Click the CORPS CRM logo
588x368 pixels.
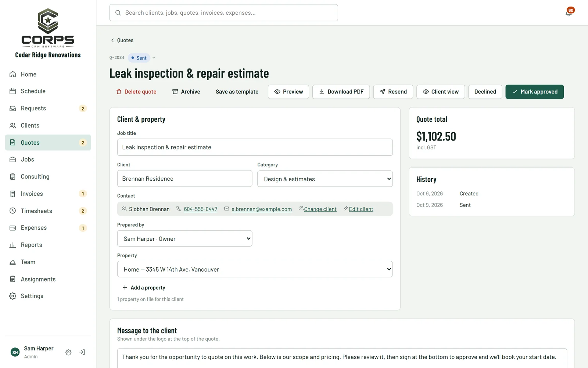pyautogui.click(x=48, y=28)
